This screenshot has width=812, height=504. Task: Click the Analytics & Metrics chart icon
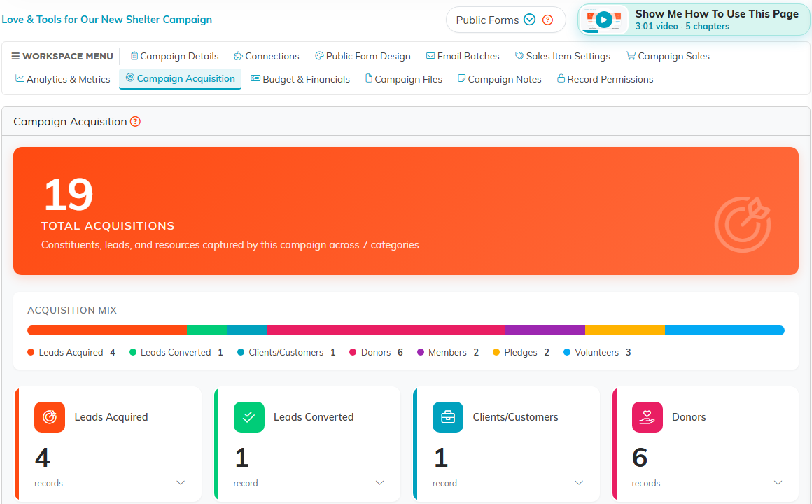click(20, 78)
